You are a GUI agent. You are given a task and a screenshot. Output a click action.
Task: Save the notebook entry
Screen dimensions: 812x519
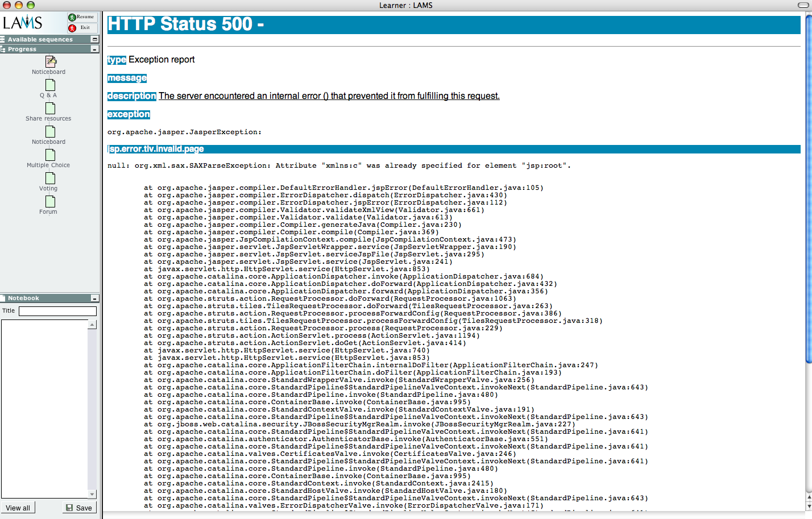point(79,508)
